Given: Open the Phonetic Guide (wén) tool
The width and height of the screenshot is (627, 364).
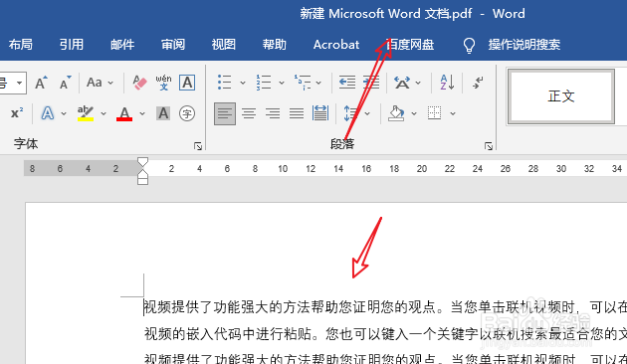Looking at the screenshot, I should pyautogui.click(x=163, y=83).
